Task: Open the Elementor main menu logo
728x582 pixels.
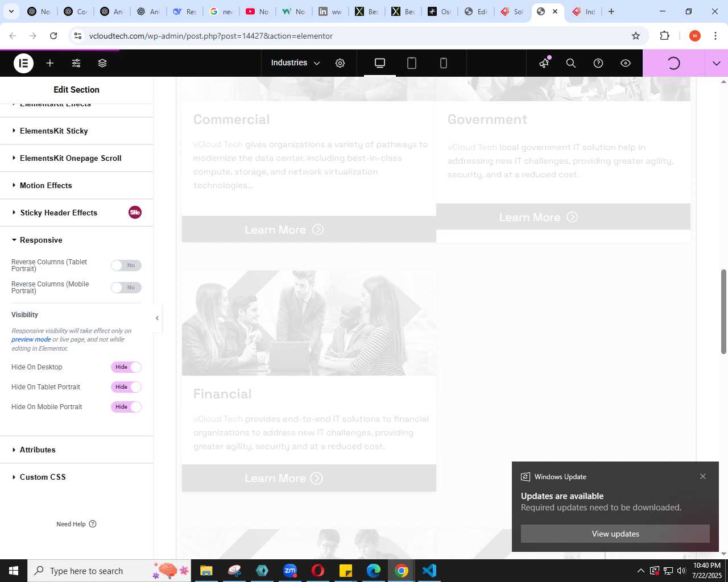Action: point(23,63)
